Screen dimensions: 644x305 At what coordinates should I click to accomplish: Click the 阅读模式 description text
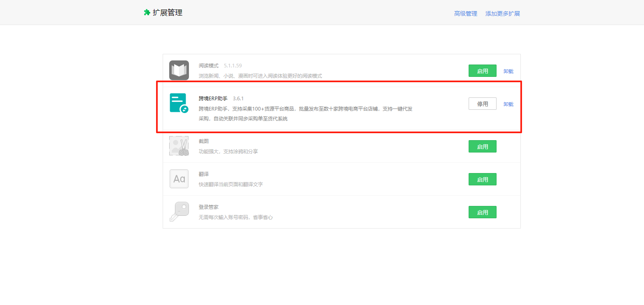point(260,76)
